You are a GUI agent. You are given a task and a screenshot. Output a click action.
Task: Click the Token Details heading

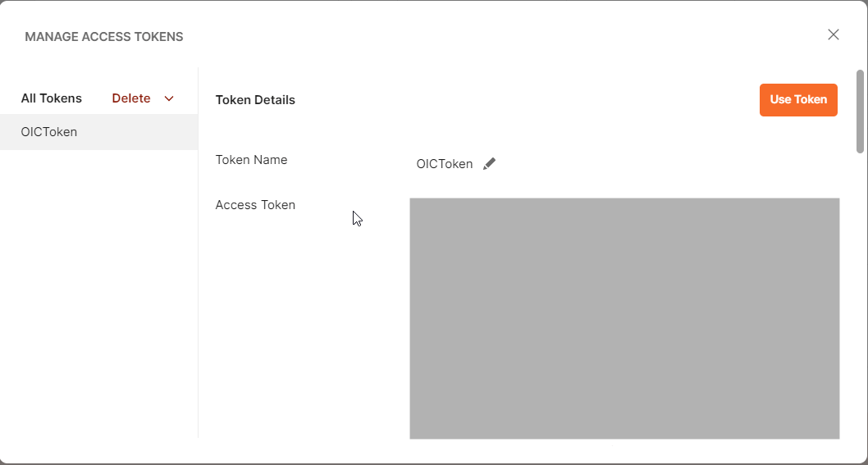pos(255,100)
